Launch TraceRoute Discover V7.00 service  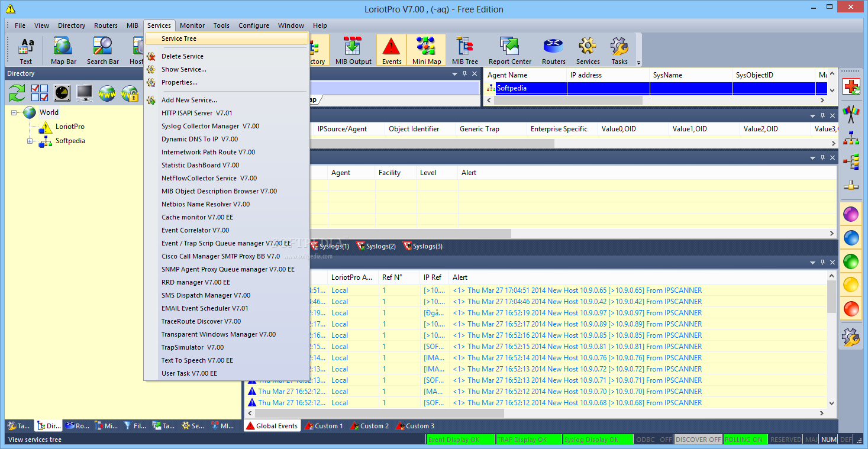click(x=227, y=321)
